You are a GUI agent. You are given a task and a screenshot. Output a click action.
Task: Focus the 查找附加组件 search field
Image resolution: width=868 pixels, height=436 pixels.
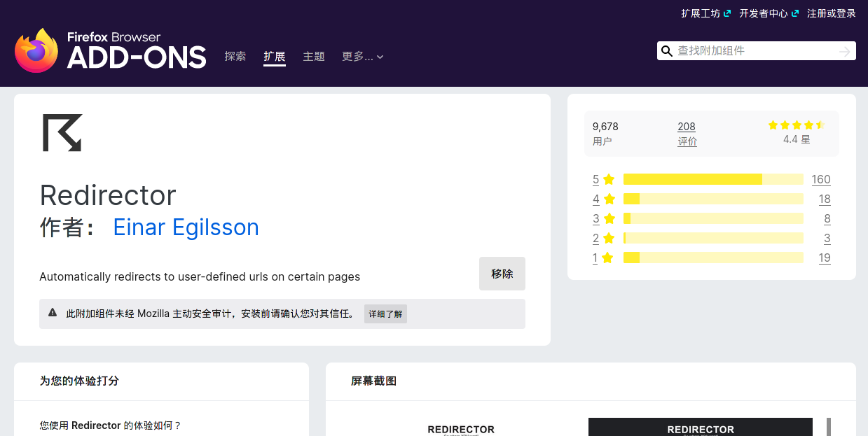click(757, 51)
